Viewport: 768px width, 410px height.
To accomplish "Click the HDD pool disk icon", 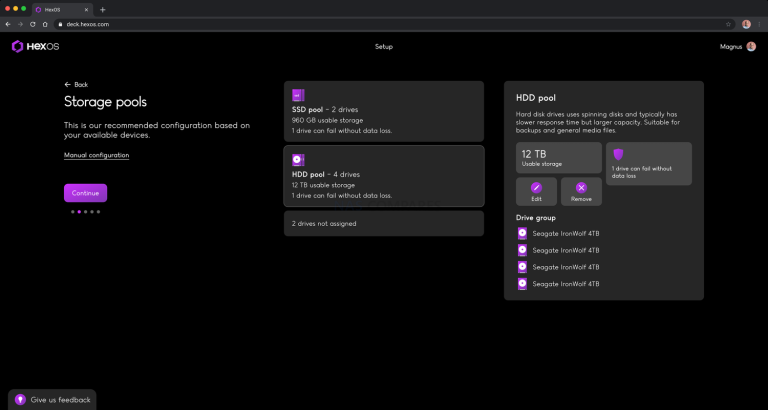I will [x=297, y=160].
